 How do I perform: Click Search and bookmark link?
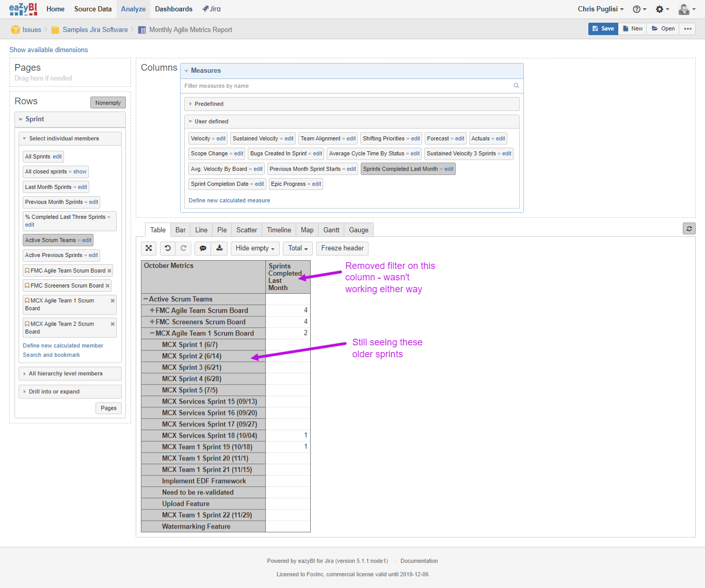pos(51,355)
